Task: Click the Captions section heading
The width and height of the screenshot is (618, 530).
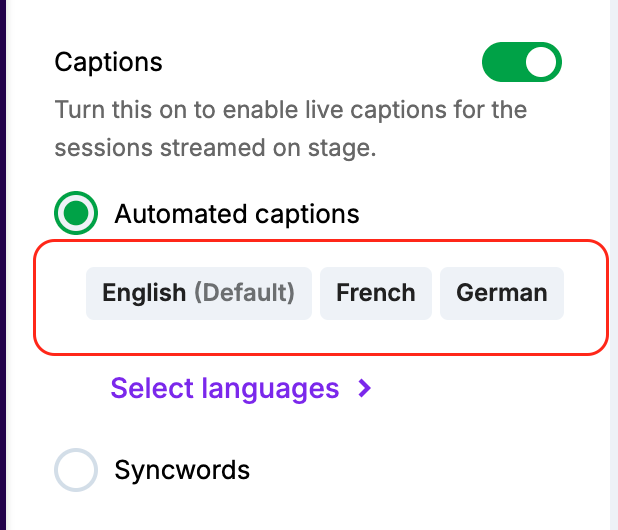Action: pyautogui.click(x=108, y=62)
